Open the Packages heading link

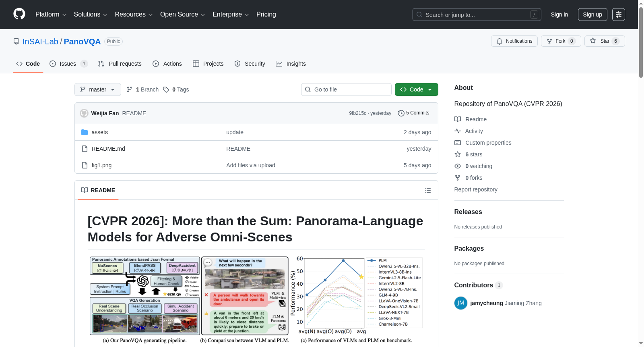click(469, 249)
